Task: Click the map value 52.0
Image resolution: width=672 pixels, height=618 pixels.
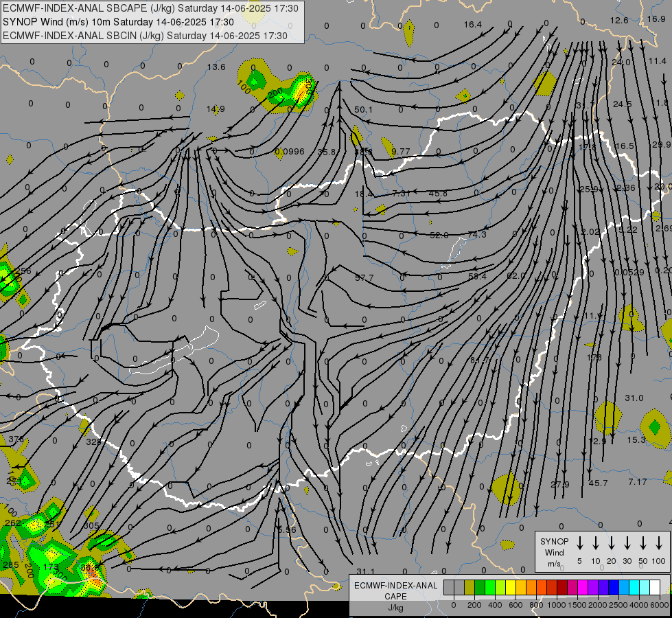Action: click(439, 235)
